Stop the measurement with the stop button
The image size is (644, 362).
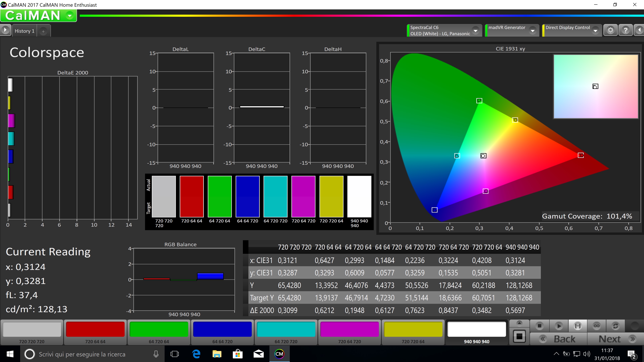[x=540, y=326]
